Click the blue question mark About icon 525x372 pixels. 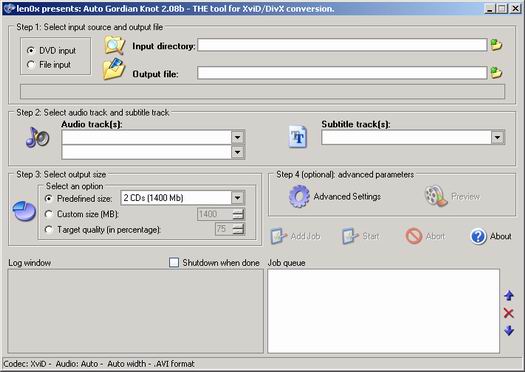coord(478,236)
